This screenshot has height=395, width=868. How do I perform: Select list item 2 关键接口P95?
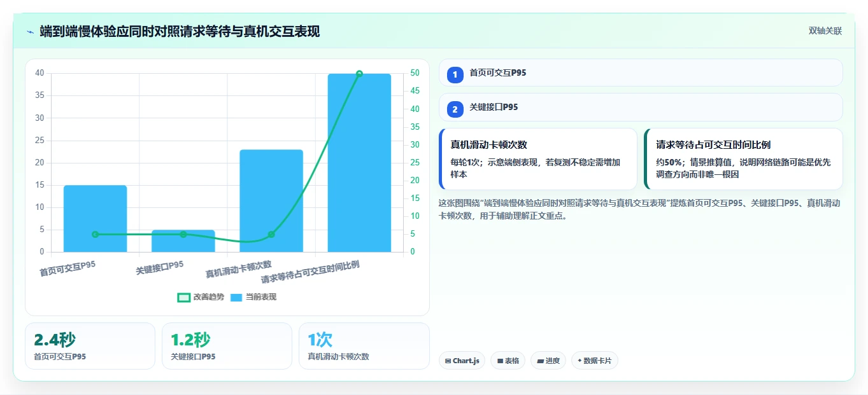pyautogui.click(x=641, y=107)
